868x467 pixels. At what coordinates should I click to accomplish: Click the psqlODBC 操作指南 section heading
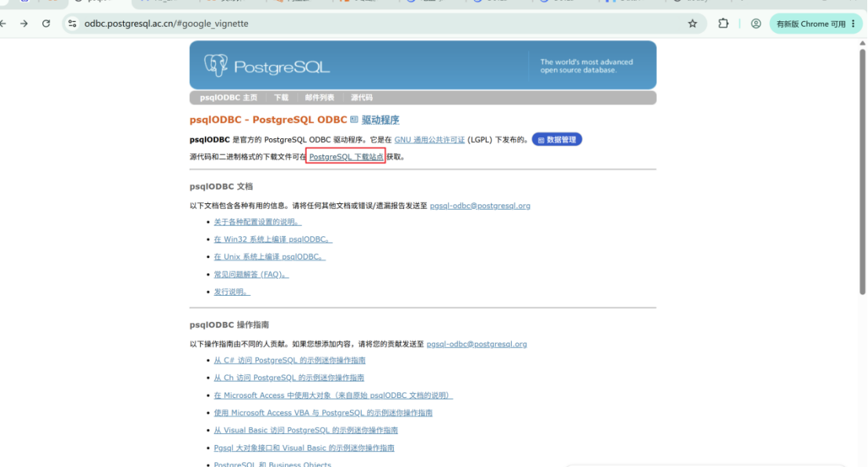[x=229, y=325]
